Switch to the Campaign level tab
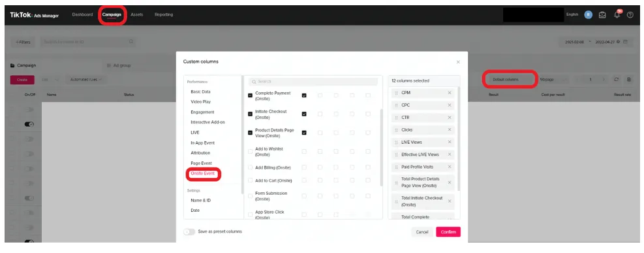The height and width of the screenshot is (253, 644). coord(23,65)
